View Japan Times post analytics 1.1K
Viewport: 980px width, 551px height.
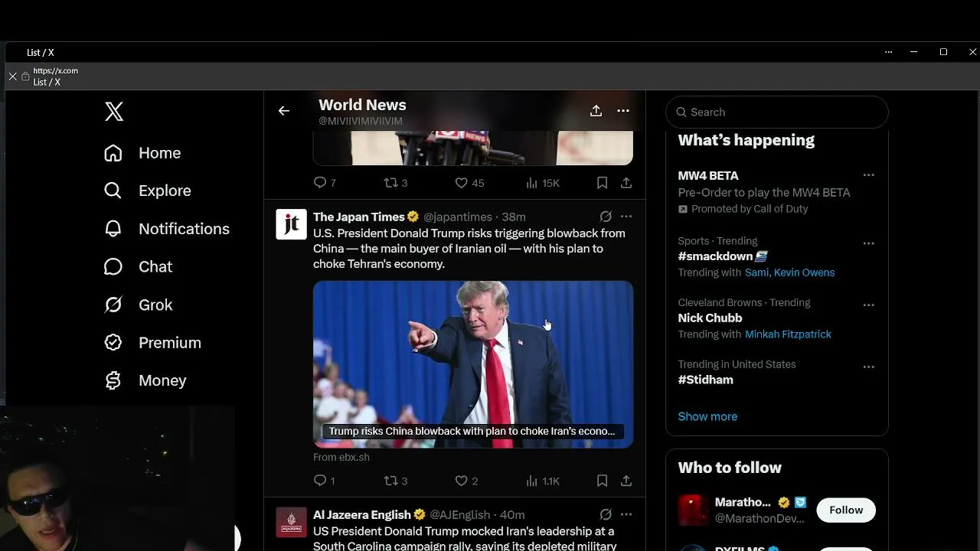pyautogui.click(x=543, y=481)
